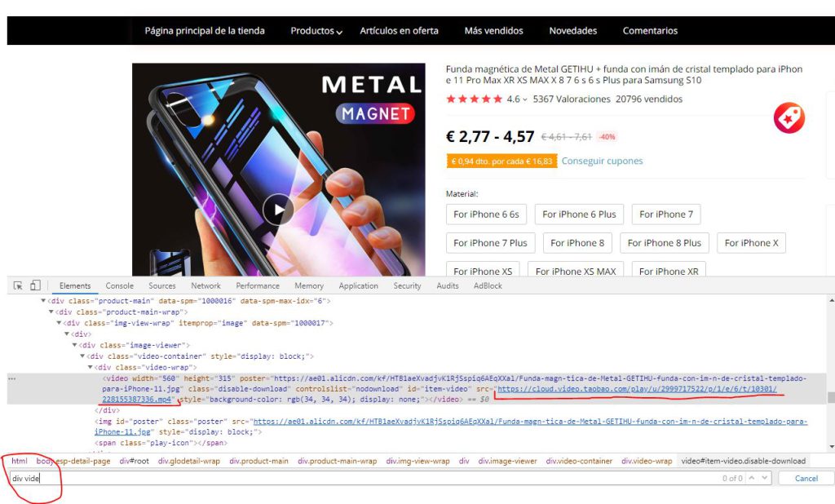Select the For iPhone 6 6s option
This screenshot has height=504, width=835.
click(486, 214)
